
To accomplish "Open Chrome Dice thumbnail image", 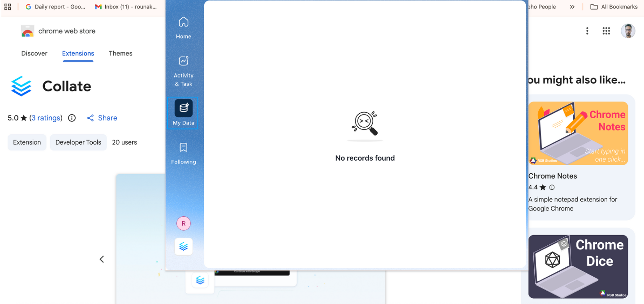I will pyautogui.click(x=578, y=267).
